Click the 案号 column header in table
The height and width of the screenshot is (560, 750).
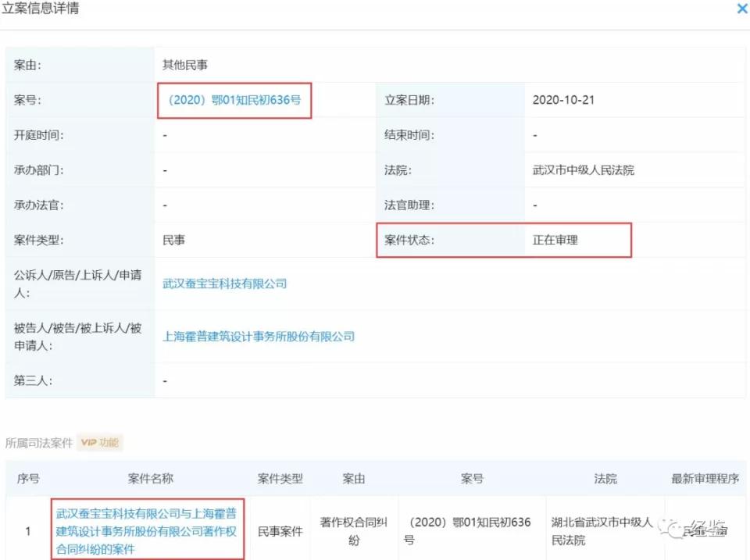pyautogui.click(x=472, y=479)
